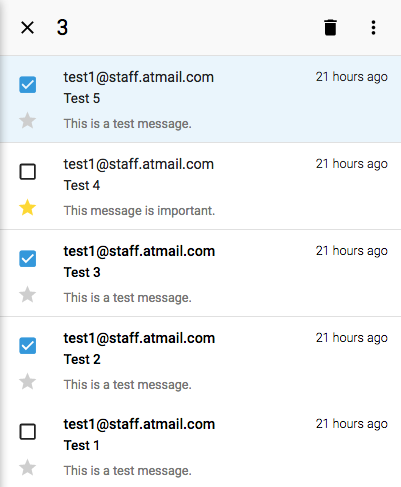Star the Test 2 message

(x=27, y=381)
